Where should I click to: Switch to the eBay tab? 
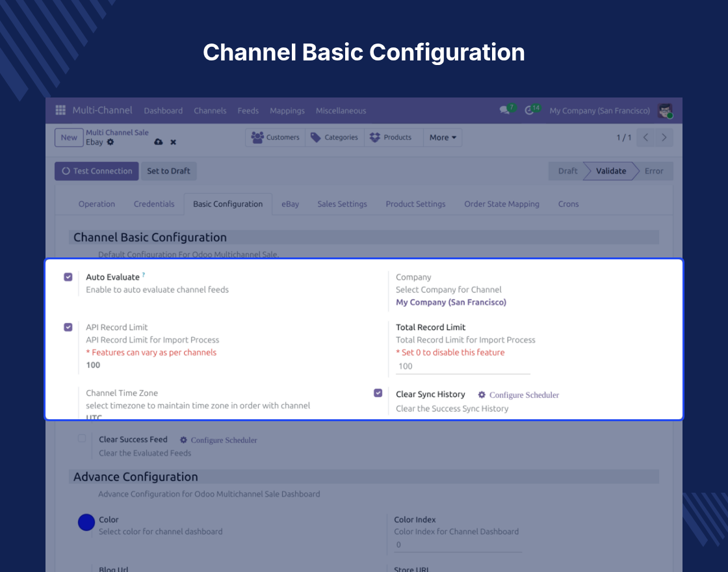click(x=290, y=204)
